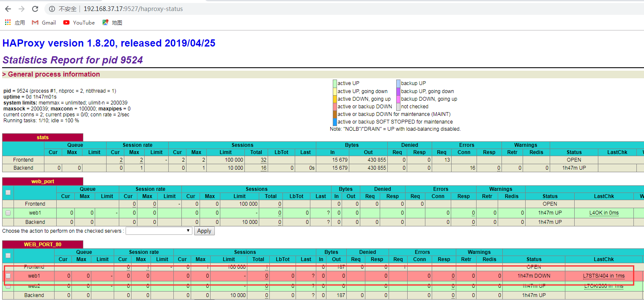Viewport: 644px width, 300px height.
Task: Open the web_port proxy title link
Action: [x=43, y=182]
